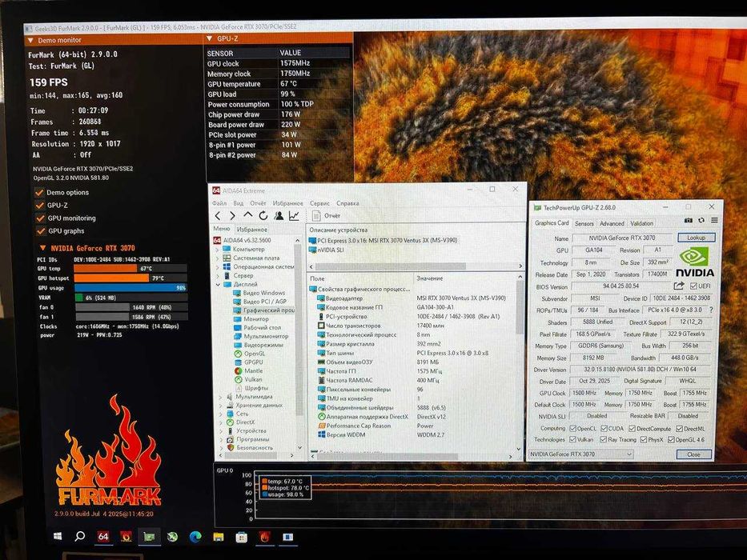Refresh the AIDA64 page

click(263, 216)
